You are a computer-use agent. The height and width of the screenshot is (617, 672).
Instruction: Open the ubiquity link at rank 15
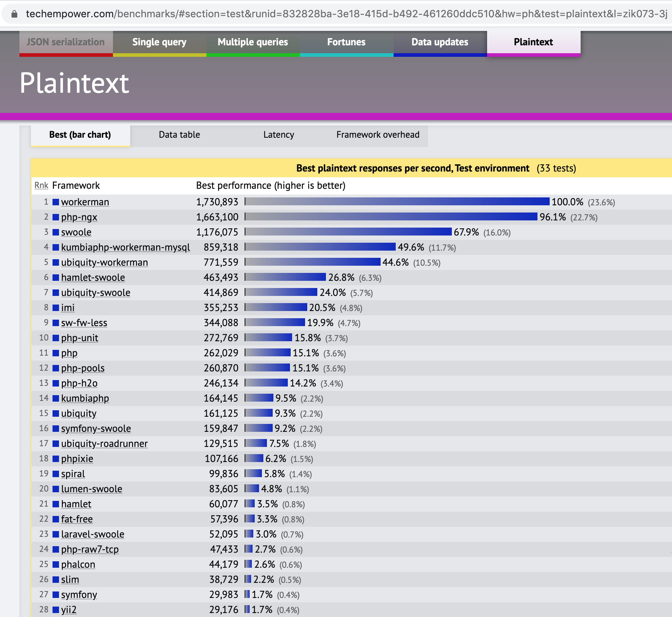(79, 413)
